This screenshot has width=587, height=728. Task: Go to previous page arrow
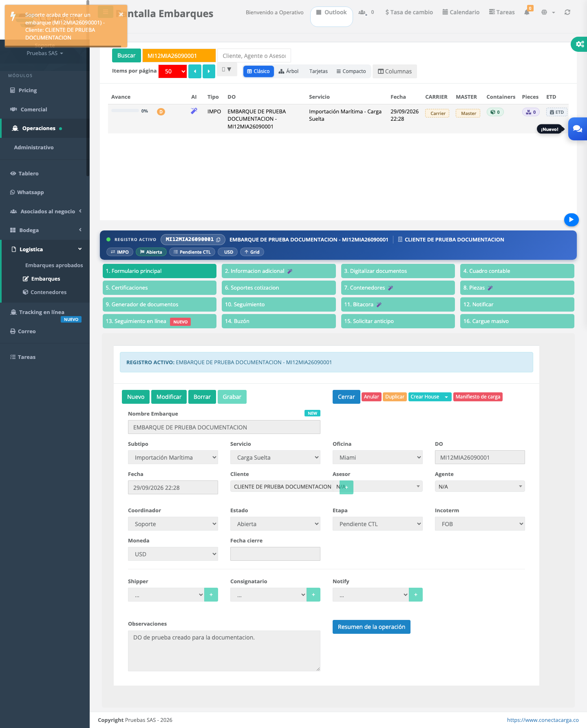tap(195, 71)
